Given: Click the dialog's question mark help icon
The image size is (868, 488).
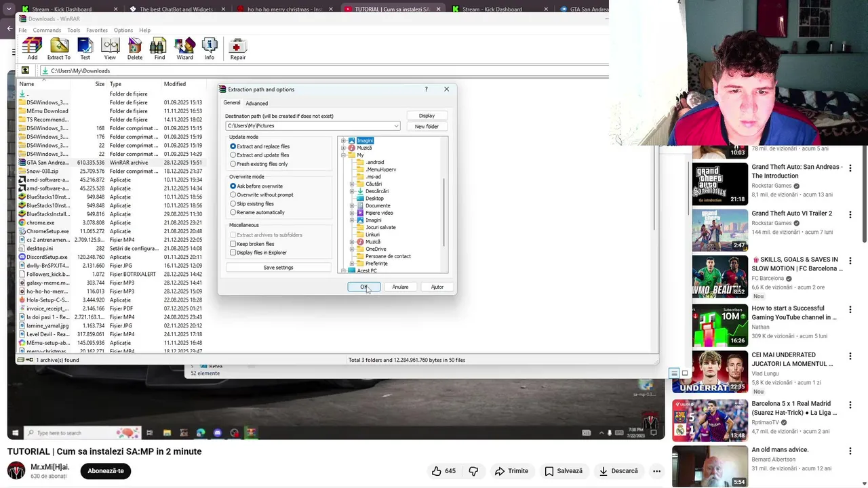Looking at the screenshot, I should [x=426, y=89].
